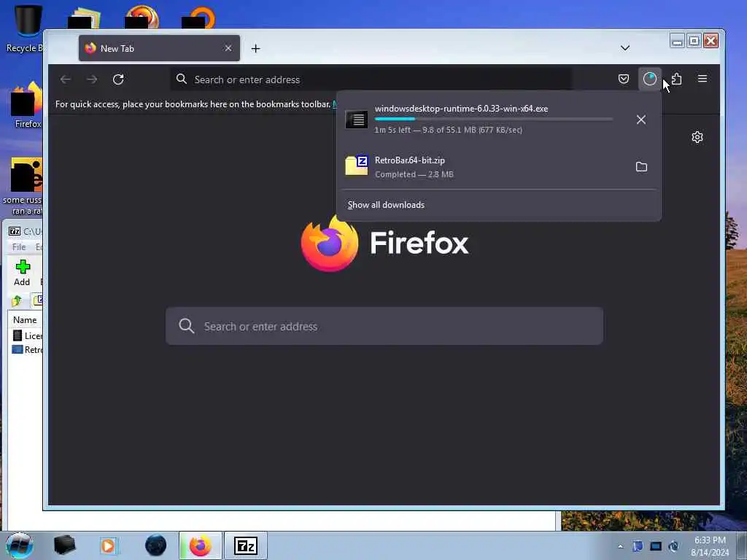
Task: List all tabs chevron
Action: click(x=625, y=48)
